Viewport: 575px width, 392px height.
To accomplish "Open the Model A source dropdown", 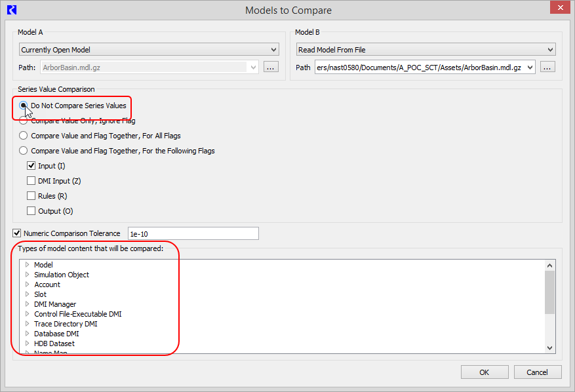I will (x=149, y=50).
